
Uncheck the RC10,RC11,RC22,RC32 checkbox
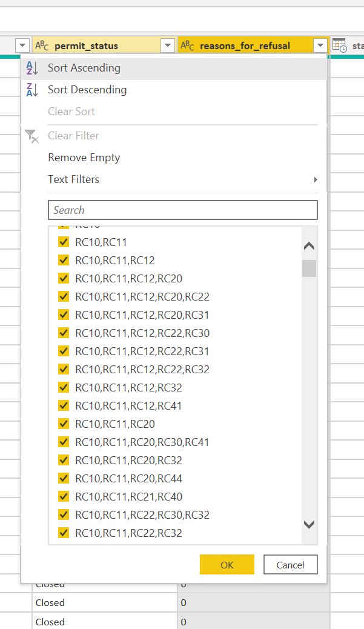[64, 533]
